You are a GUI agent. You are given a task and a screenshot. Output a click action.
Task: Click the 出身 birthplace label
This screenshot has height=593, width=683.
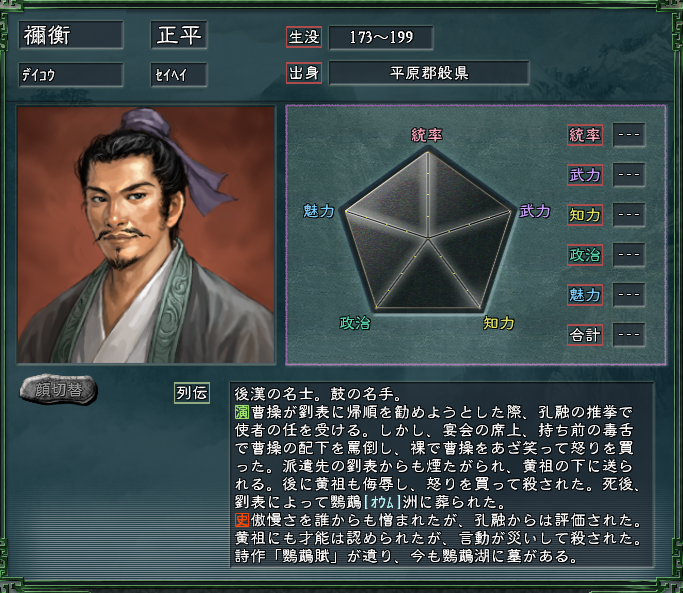304,73
